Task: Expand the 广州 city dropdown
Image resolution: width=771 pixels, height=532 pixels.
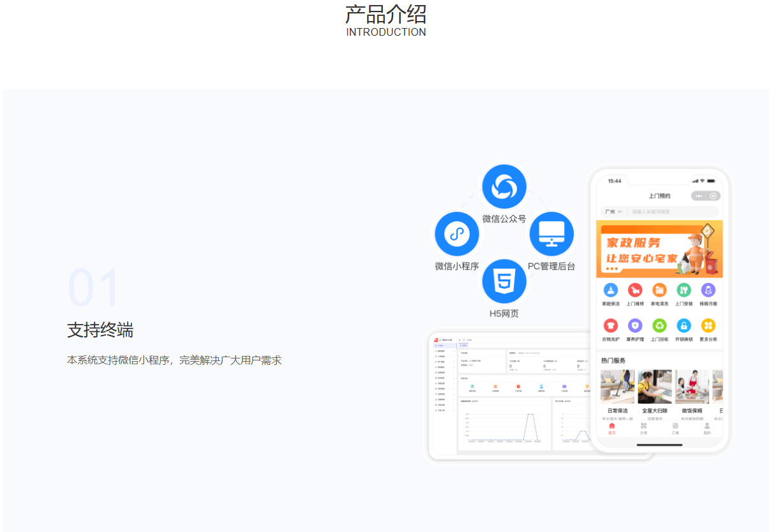Action: pos(613,211)
